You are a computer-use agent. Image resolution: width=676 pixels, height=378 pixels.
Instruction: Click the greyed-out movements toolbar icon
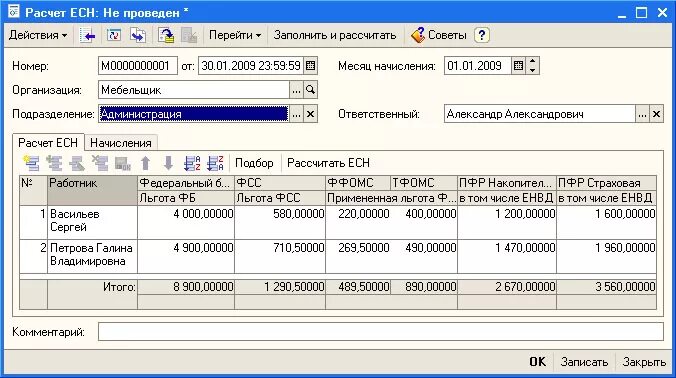coord(189,35)
